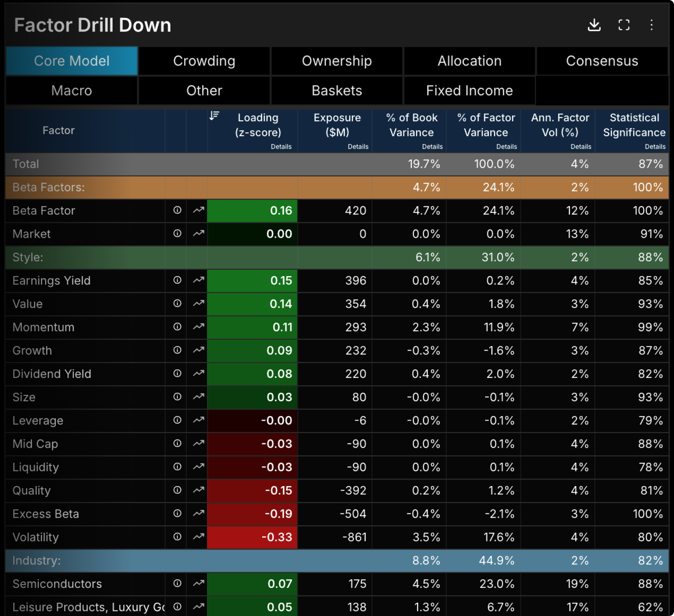Collapse the Industry group row

[337, 561]
